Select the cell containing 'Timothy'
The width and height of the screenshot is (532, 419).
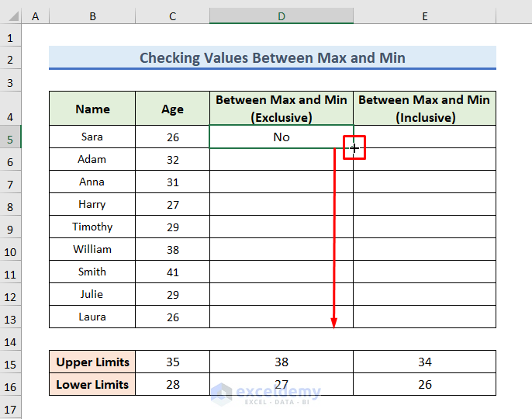point(92,227)
